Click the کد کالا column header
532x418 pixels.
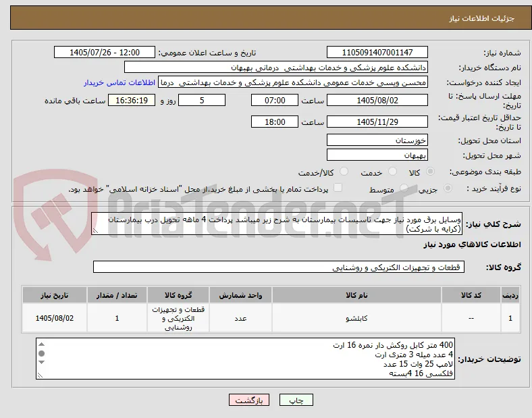click(471, 295)
